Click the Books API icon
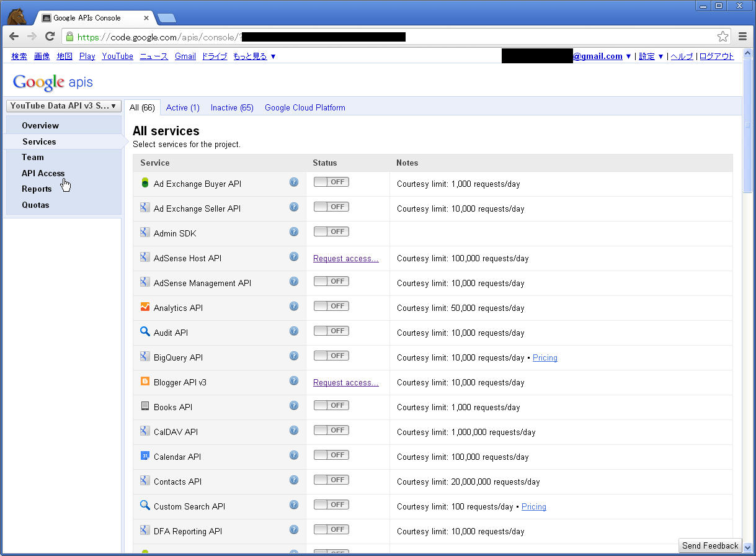This screenshot has width=756, height=556. click(145, 406)
